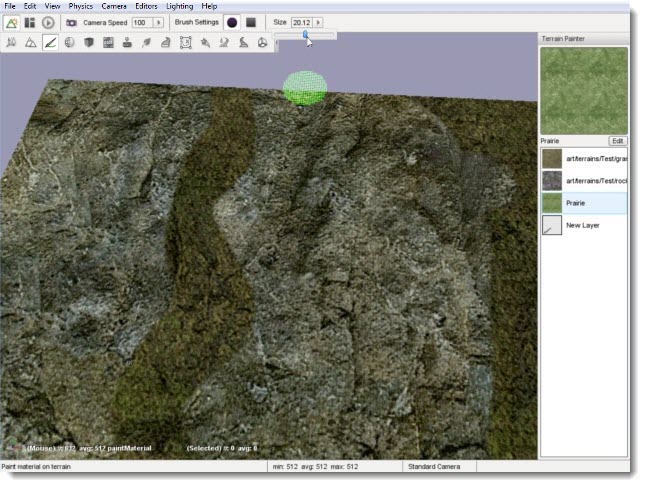Choose the circular brush shape

(232, 22)
